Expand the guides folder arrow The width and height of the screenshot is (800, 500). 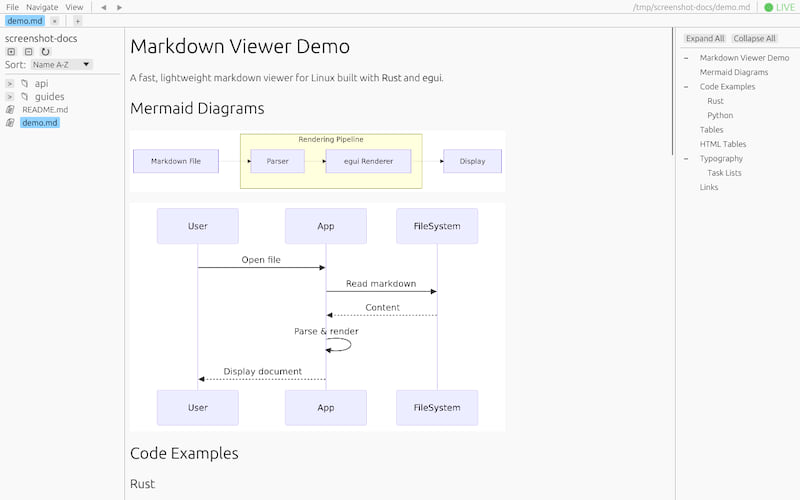click(x=10, y=97)
